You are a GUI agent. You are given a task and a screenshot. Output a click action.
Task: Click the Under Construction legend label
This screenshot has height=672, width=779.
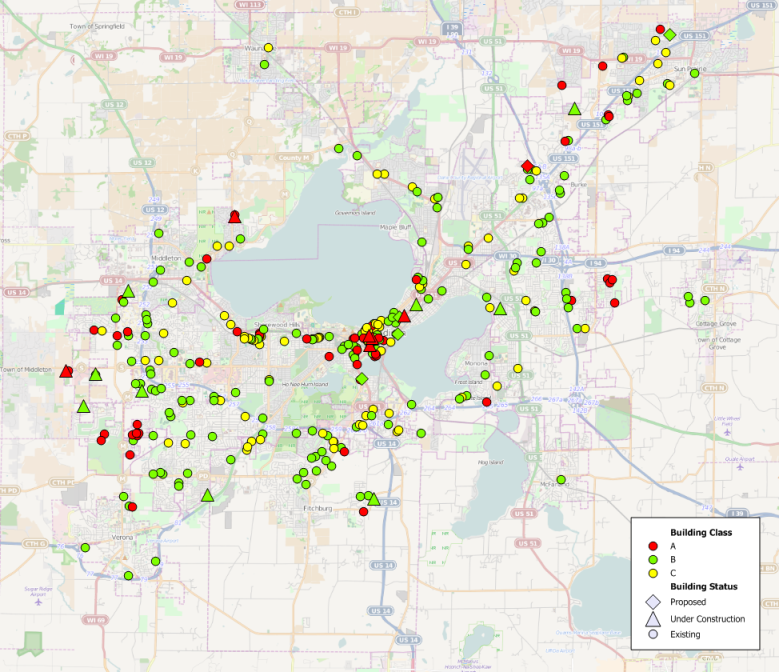(707, 619)
